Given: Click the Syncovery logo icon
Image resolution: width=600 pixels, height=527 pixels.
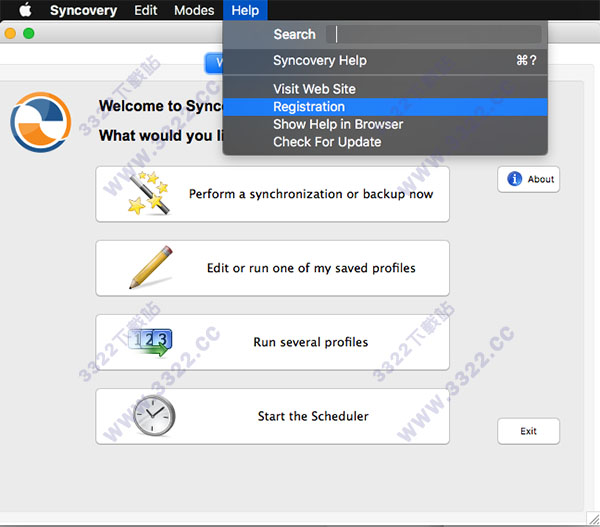Looking at the screenshot, I should pos(41,122).
